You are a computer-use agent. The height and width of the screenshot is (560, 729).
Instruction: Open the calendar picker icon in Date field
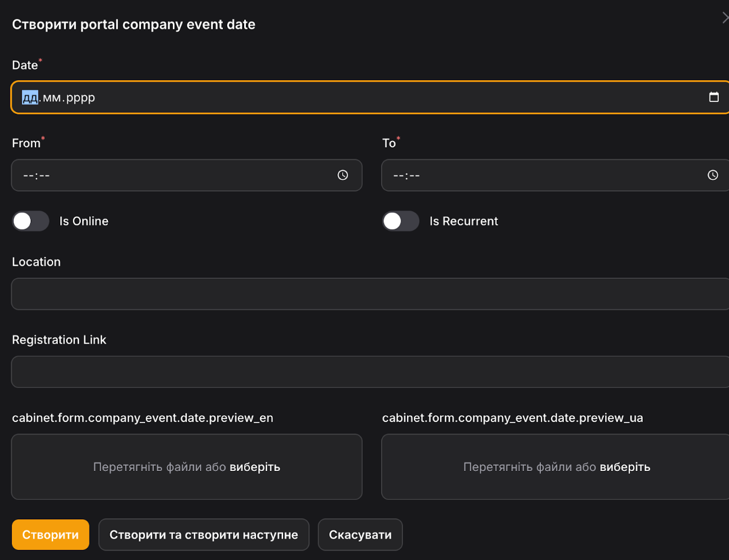coord(714,97)
